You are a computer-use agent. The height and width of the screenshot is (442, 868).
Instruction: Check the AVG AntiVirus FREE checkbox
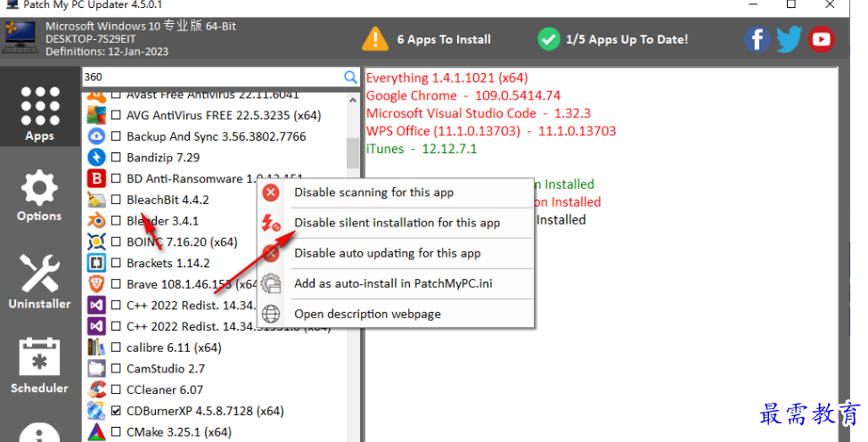(116, 115)
